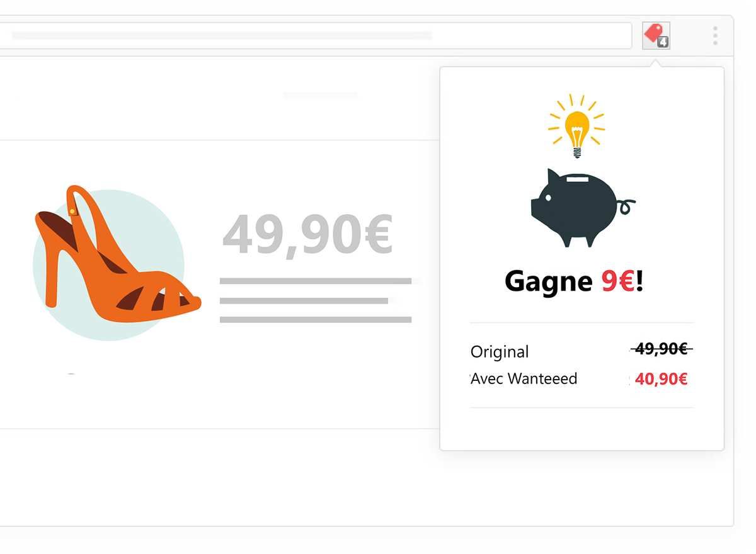Click the red 9€ savings amount

pos(617,281)
